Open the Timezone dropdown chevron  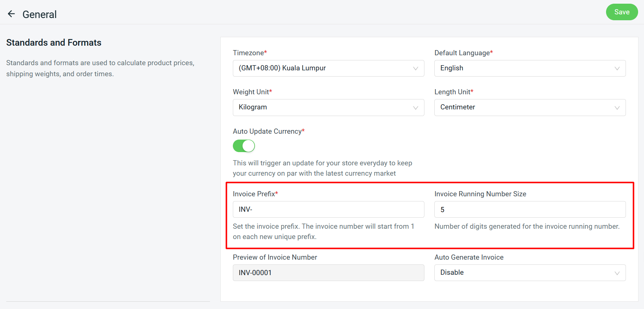point(416,68)
